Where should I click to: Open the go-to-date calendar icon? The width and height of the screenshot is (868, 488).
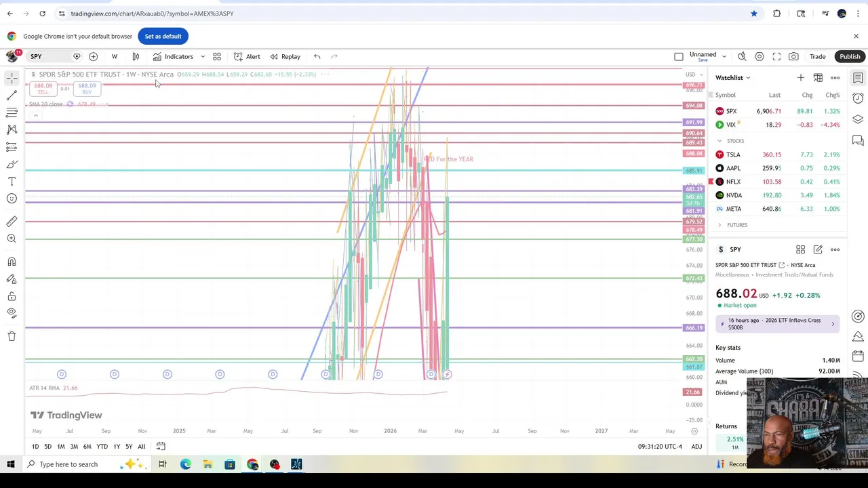[x=161, y=447]
